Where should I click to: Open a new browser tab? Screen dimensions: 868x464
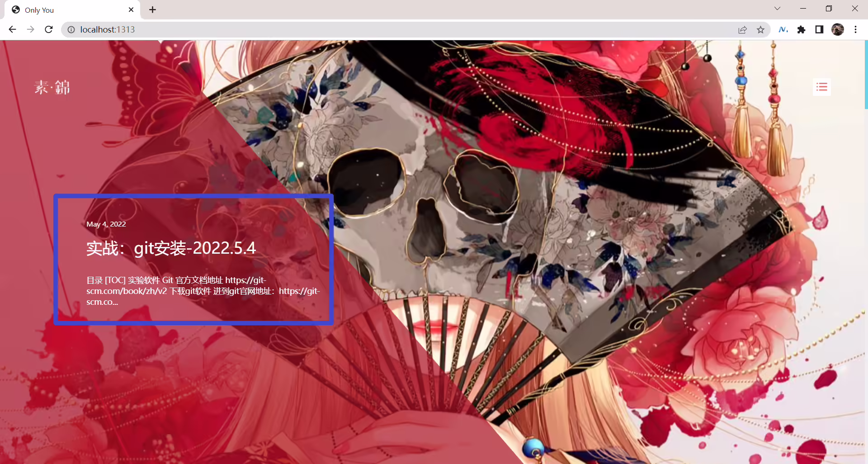tap(153, 9)
